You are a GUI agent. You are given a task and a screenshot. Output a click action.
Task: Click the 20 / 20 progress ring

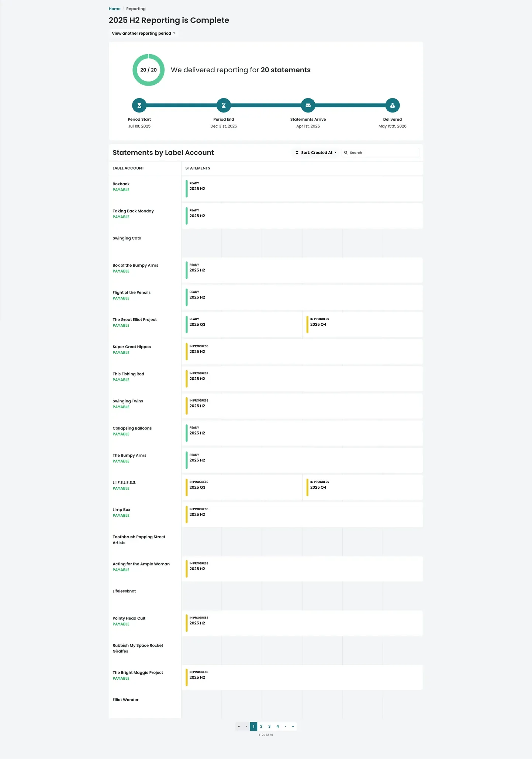[x=148, y=70]
